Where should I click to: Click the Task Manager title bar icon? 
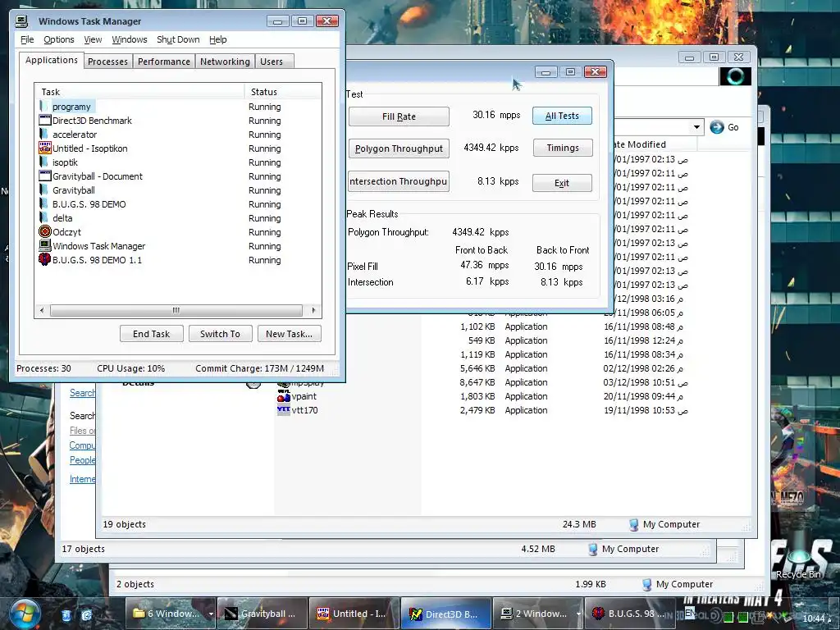click(21, 21)
